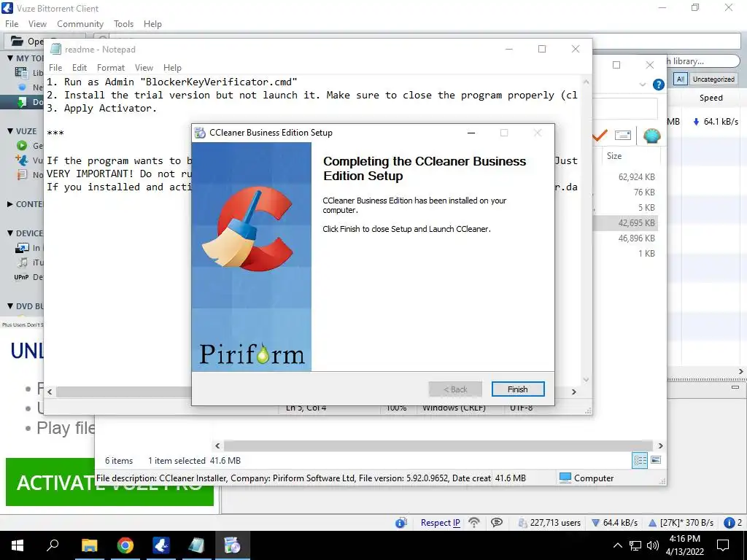Collapse the DEVICES sidebar section
Image resolution: width=747 pixels, height=560 pixels.
[x=10, y=233]
